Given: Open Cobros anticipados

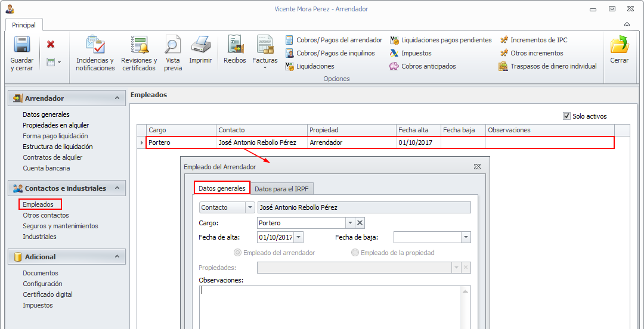Looking at the screenshot, I should pos(423,66).
